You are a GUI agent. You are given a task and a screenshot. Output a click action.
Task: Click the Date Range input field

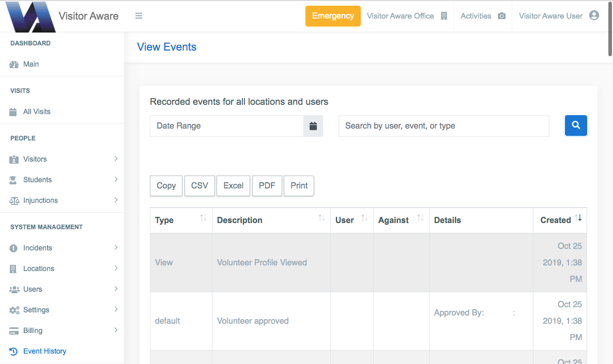click(227, 126)
